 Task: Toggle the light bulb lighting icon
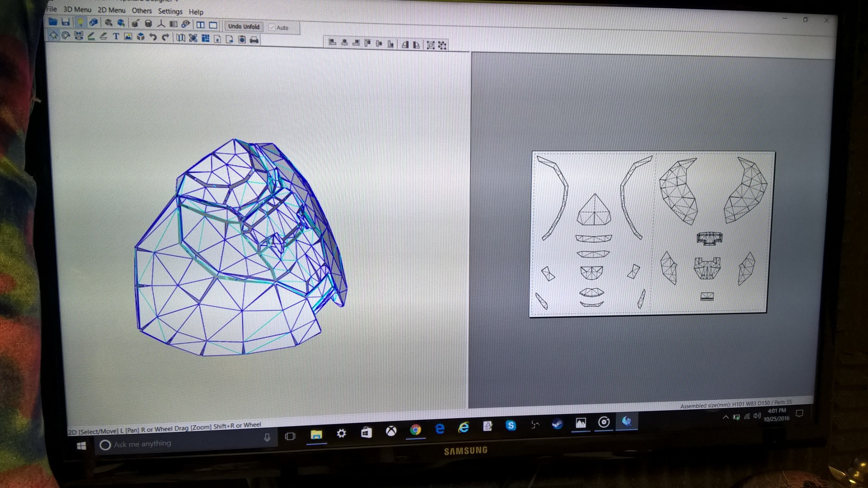pos(80,22)
